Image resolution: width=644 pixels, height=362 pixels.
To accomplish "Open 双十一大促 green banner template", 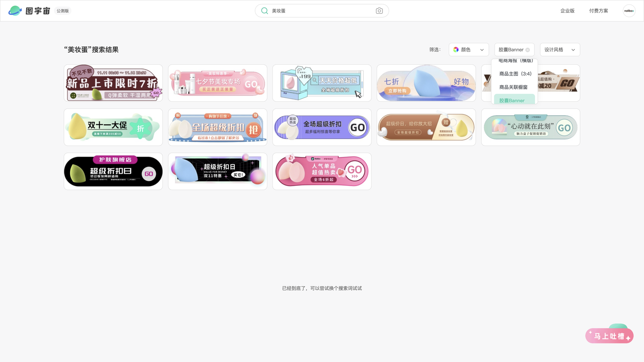I will pyautogui.click(x=113, y=127).
